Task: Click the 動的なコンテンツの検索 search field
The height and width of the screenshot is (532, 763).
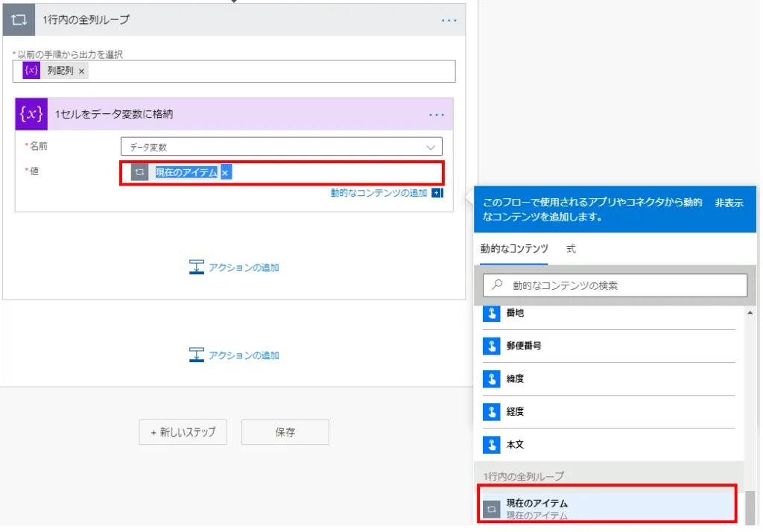Action: [615, 285]
